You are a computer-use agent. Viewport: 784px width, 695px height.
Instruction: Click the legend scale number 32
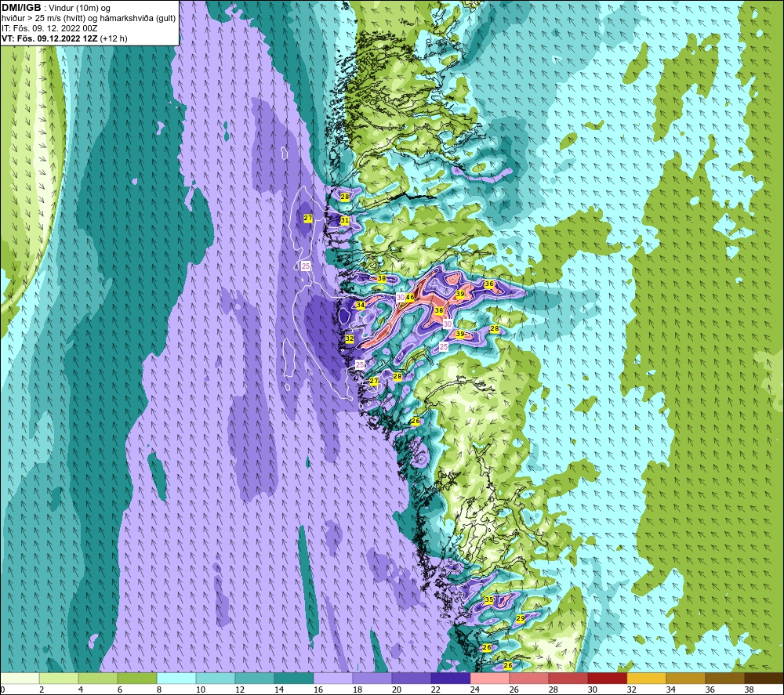point(632,690)
